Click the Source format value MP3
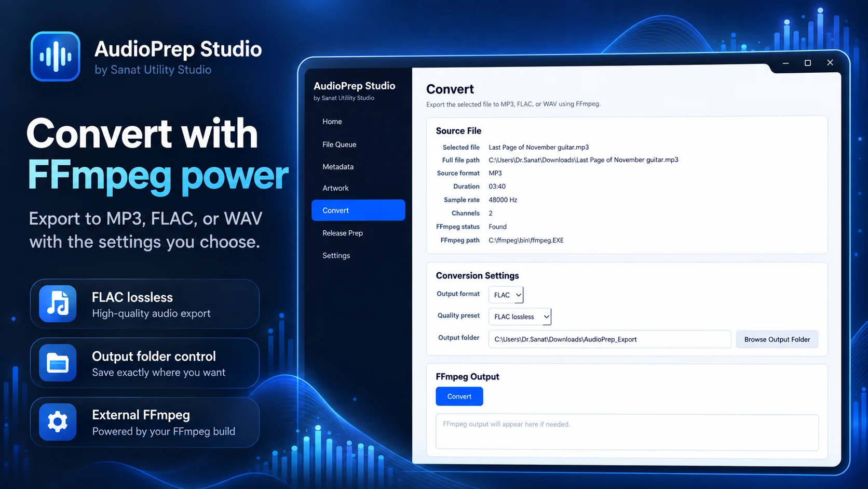This screenshot has height=489, width=868. coord(495,173)
